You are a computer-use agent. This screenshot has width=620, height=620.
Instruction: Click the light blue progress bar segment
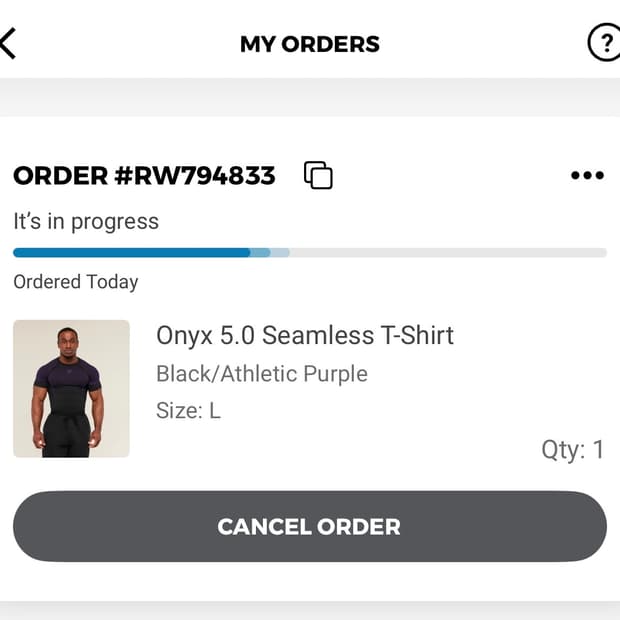tap(270, 253)
